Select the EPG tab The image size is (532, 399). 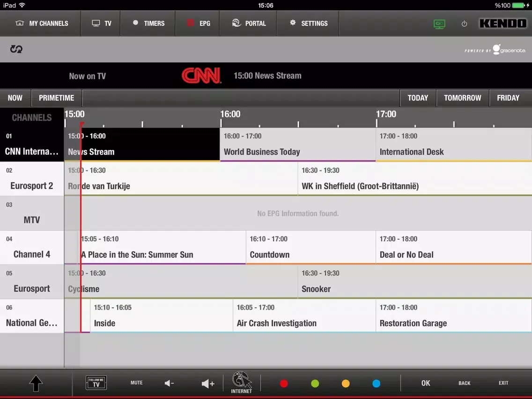198,23
